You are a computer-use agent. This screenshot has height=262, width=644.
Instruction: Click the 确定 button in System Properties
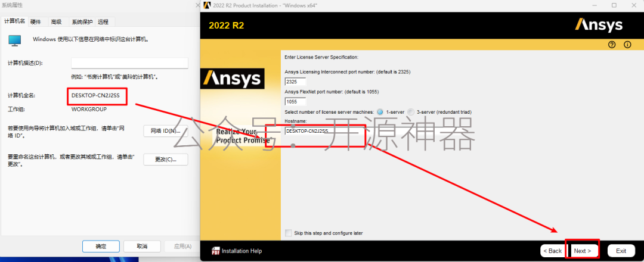point(101,247)
